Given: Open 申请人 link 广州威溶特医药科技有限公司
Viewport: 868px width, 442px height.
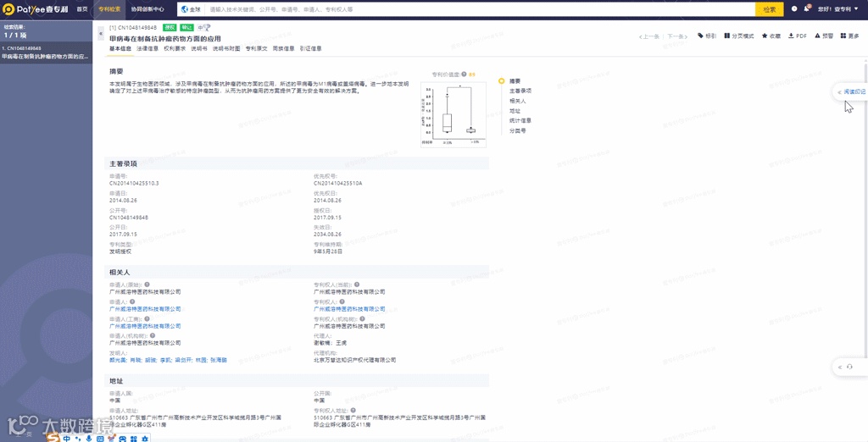Looking at the screenshot, I should pos(145,309).
